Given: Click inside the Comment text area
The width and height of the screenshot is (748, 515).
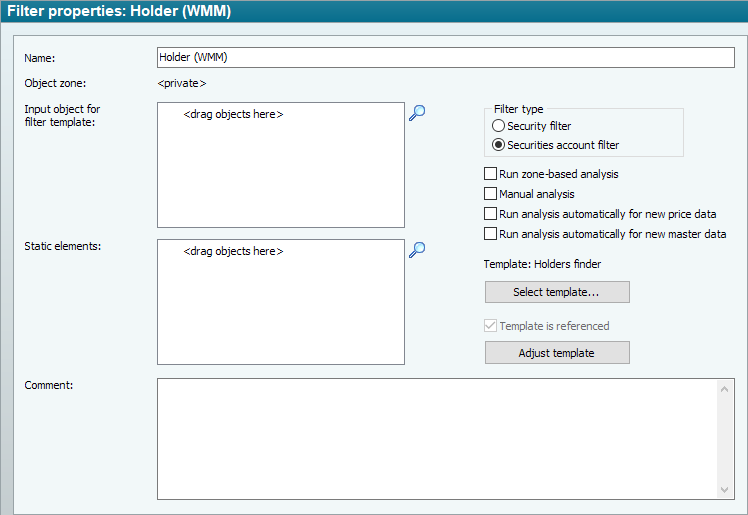Looking at the screenshot, I should coord(436,438).
